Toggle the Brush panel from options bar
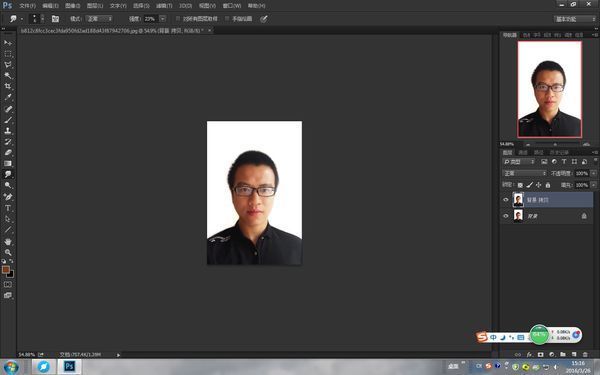 click(55, 19)
